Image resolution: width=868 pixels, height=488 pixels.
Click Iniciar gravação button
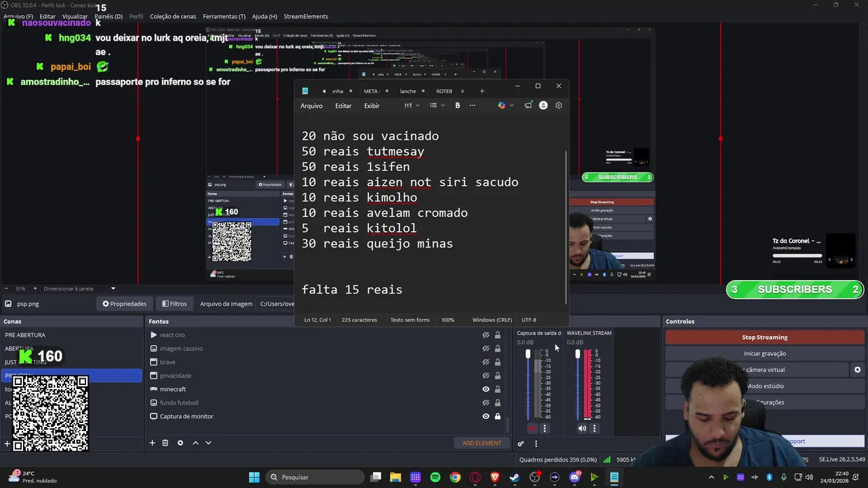click(x=764, y=353)
